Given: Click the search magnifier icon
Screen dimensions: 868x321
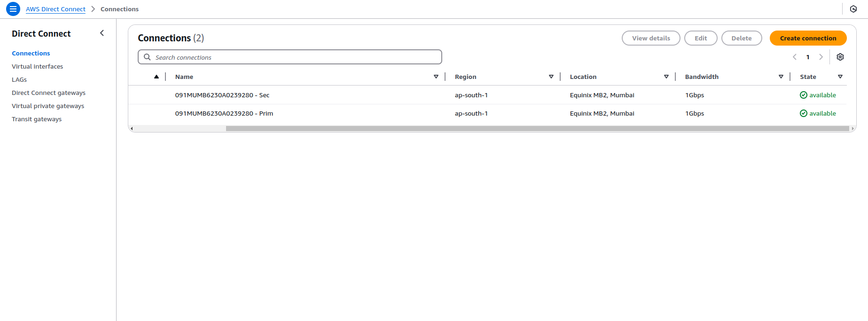Looking at the screenshot, I should pos(147,57).
